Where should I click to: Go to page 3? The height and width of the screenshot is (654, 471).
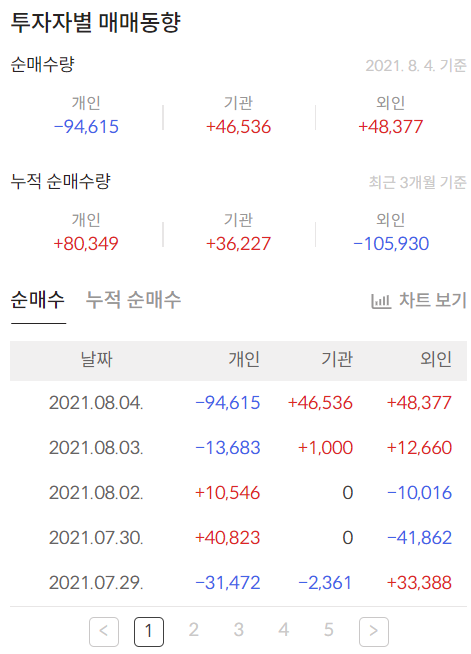coord(239,630)
